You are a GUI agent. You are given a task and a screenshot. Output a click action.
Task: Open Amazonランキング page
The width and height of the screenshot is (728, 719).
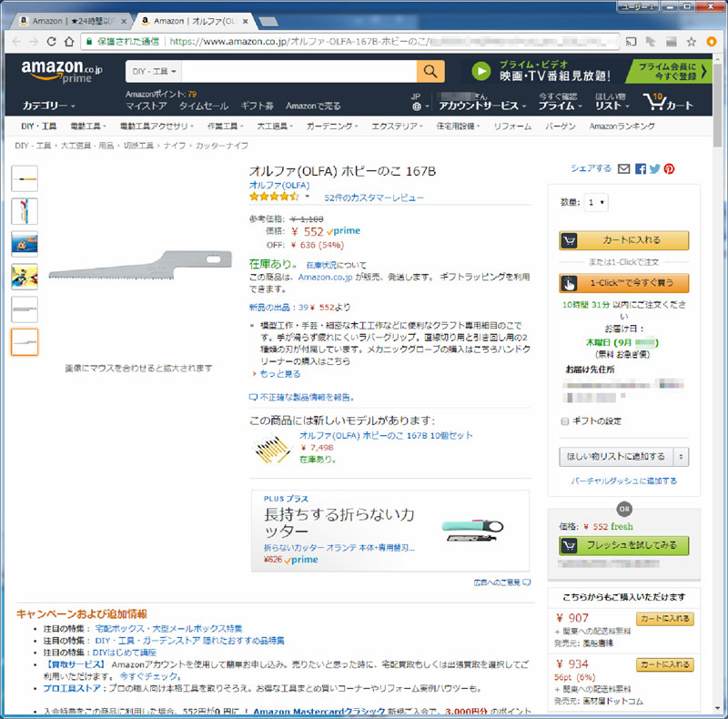(x=622, y=127)
